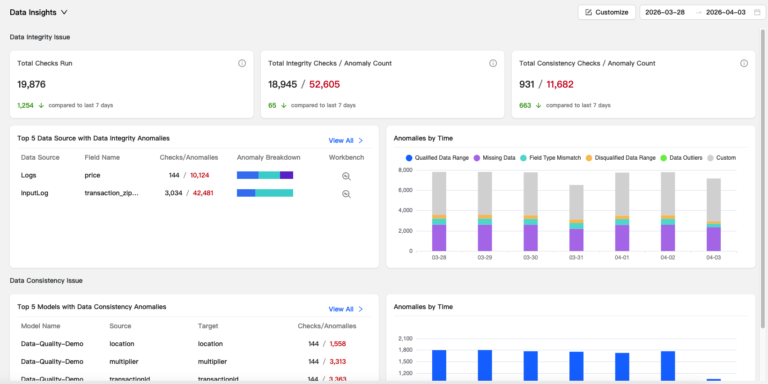This screenshot has height=384, width=768.
Task: Click the 11,682 anomaly count
Action: (560, 84)
